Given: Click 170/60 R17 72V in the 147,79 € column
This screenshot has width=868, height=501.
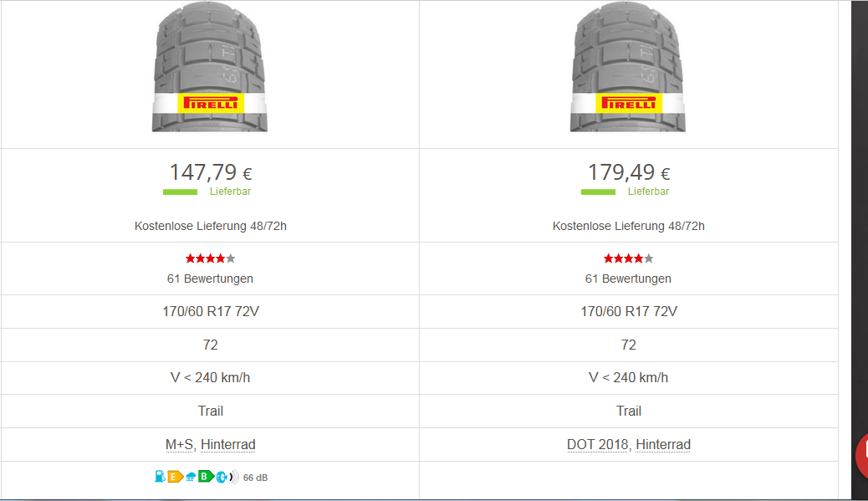Looking at the screenshot, I should pyautogui.click(x=211, y=311).
